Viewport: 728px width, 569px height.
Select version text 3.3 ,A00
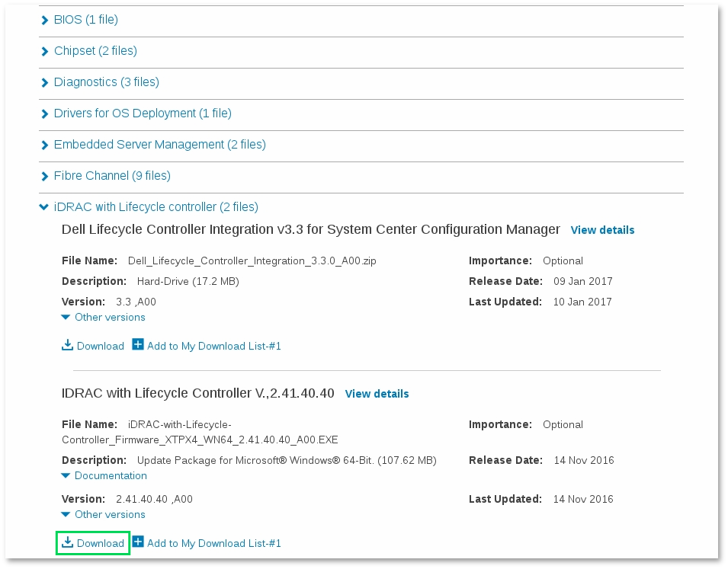tap(136, 302)
